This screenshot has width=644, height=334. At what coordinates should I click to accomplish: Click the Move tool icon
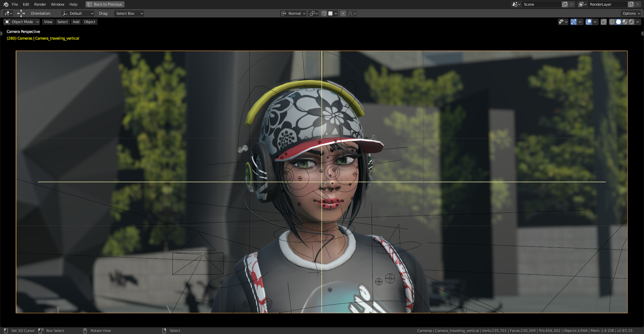coord(21,13)
